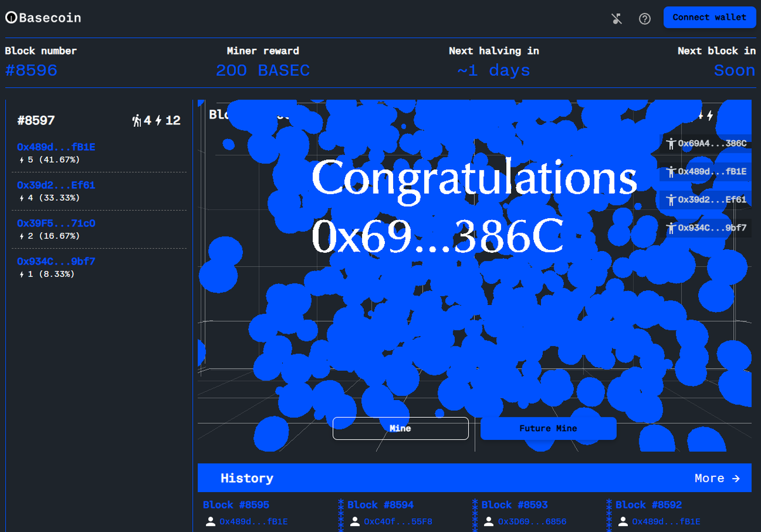Click the Soon next block value

[x=735, y=70]
